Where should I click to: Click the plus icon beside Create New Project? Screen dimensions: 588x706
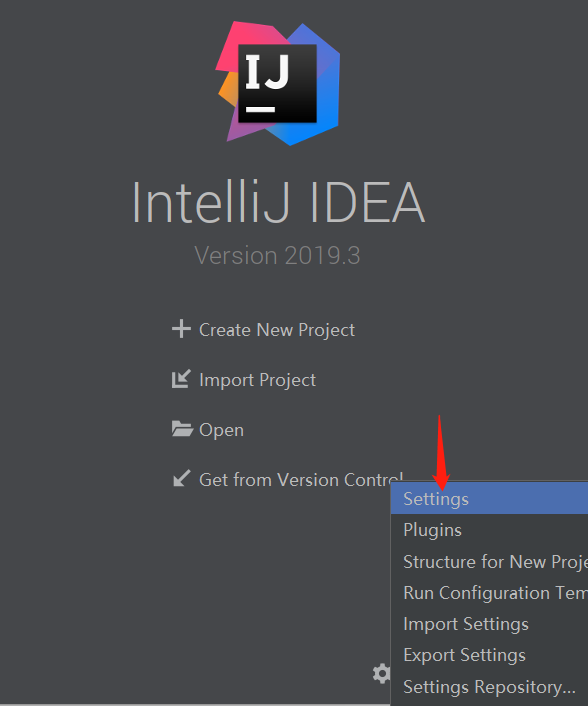181,329
